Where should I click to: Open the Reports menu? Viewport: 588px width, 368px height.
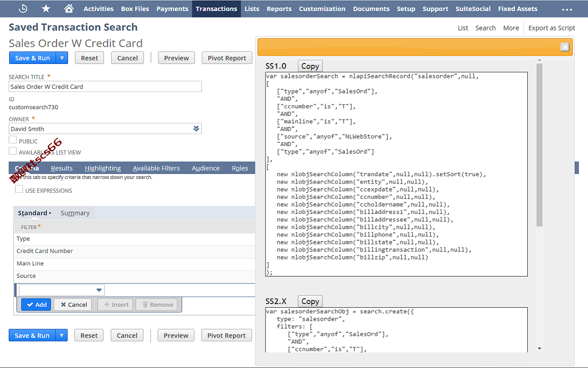point(279,9)
